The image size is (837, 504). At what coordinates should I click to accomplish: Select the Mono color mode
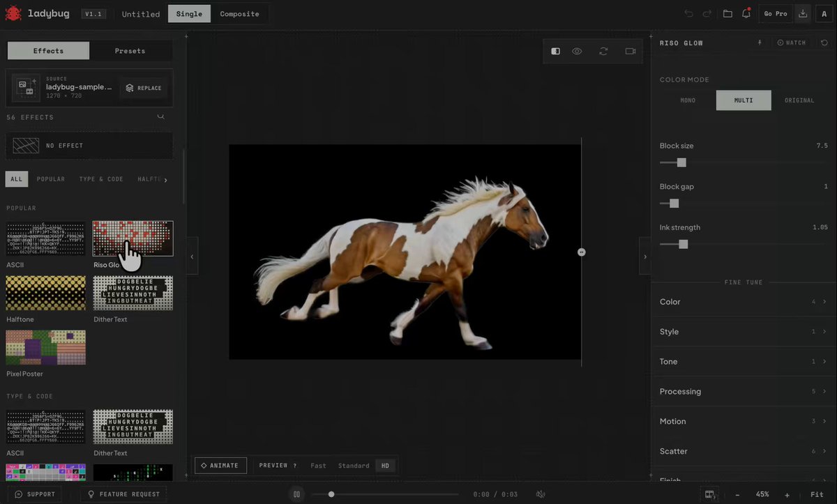click(x=688, y=100)
